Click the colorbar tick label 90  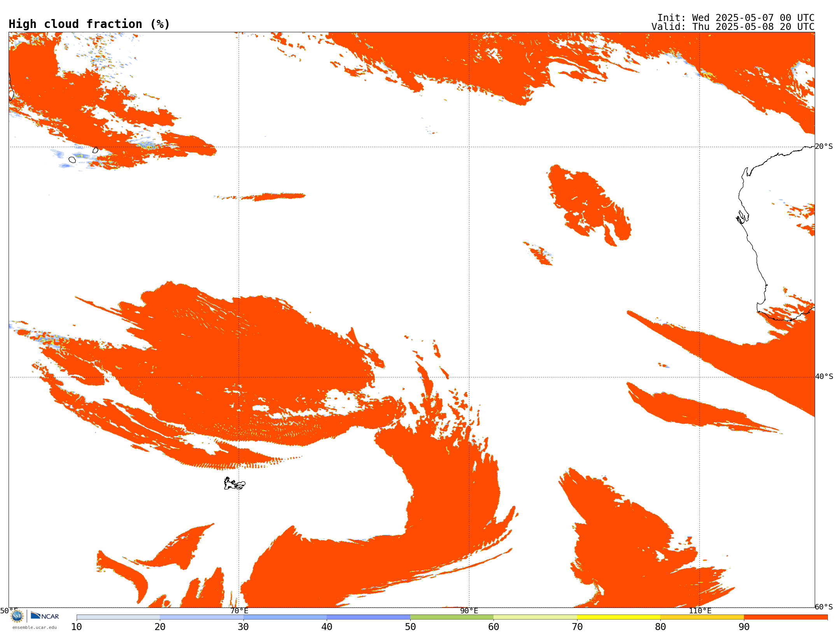click(744, 627)
